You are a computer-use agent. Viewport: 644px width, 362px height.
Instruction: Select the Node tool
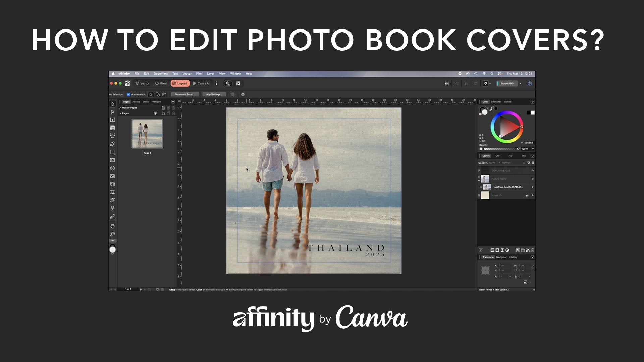coord(112,112)
